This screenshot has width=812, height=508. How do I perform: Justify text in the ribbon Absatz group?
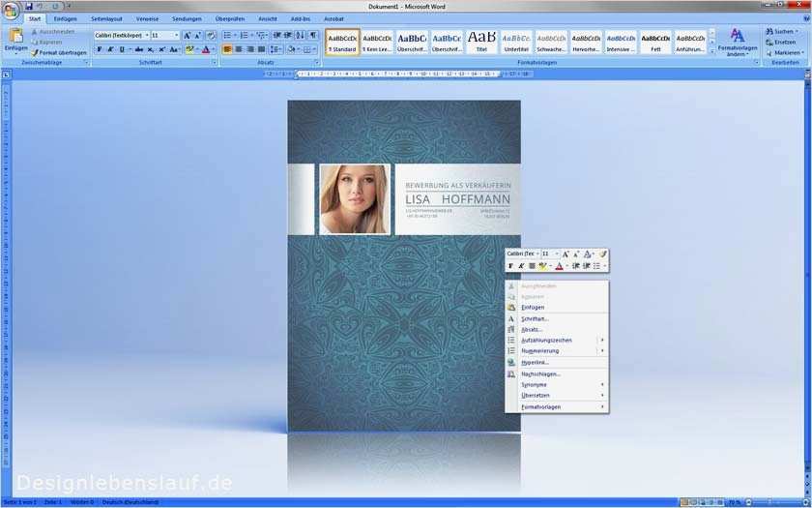click(x=262, y=49)
